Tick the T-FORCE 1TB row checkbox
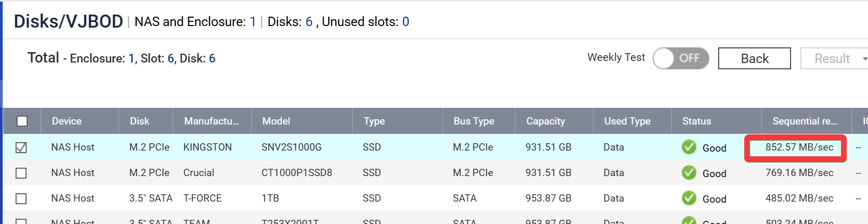The width and height of the screenshot is (868, 224). tap(21, 199)
